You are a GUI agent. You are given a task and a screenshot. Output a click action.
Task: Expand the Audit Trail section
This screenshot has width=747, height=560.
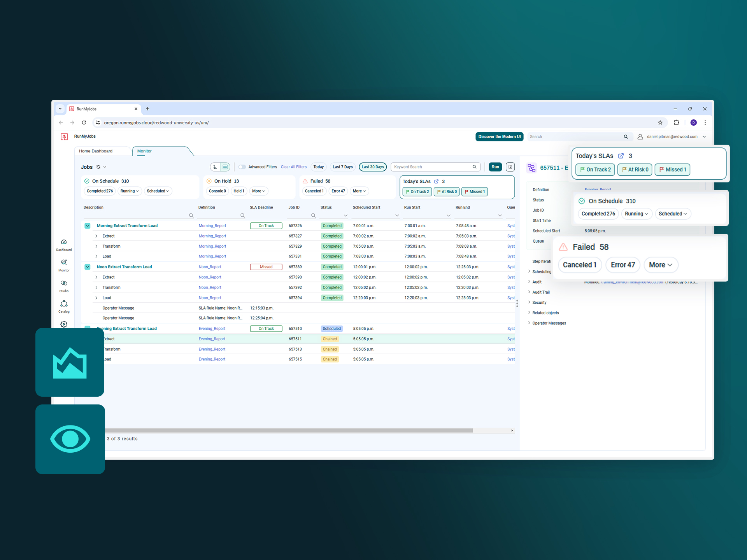tap(541, 292)
